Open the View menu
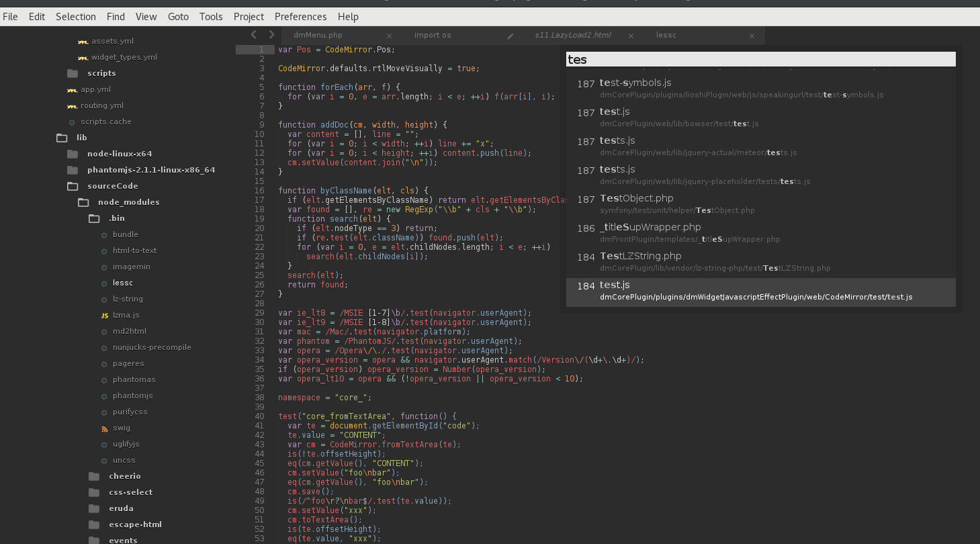The image size is (980, 544). click(146, 17)
